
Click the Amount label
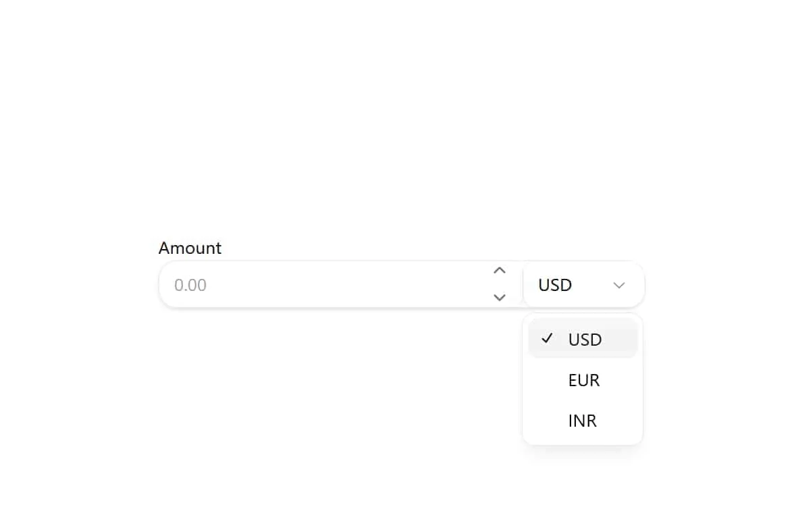coord(190,248)
